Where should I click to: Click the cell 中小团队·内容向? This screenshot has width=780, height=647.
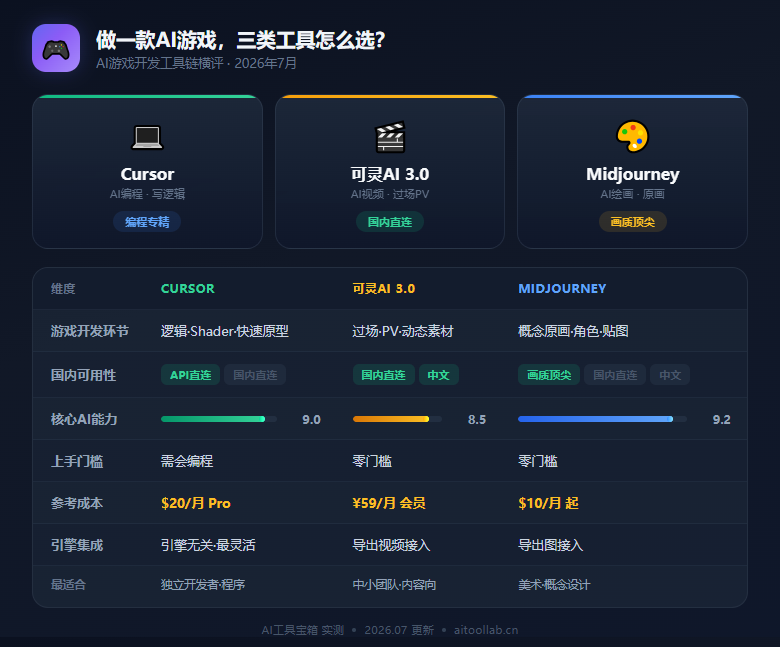[x=394, y=584]
